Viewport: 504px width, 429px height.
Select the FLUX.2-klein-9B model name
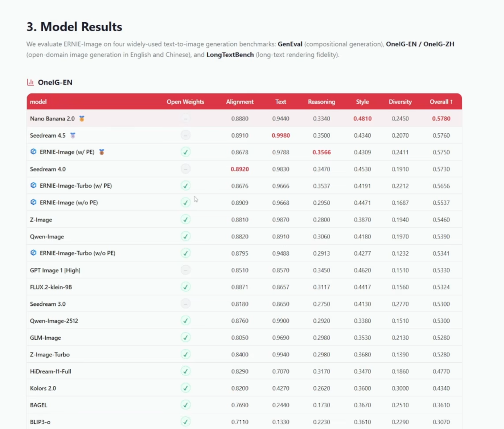51,287
